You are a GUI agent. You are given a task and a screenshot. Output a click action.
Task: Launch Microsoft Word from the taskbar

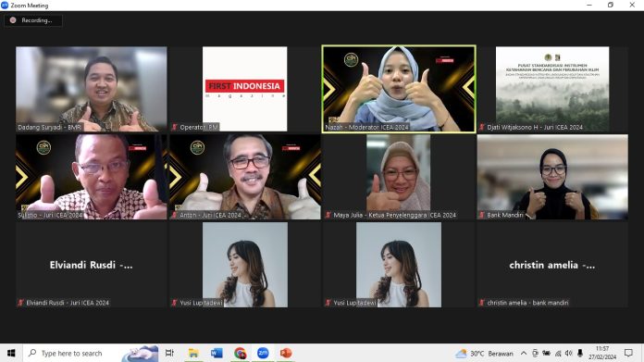[217, 353]
